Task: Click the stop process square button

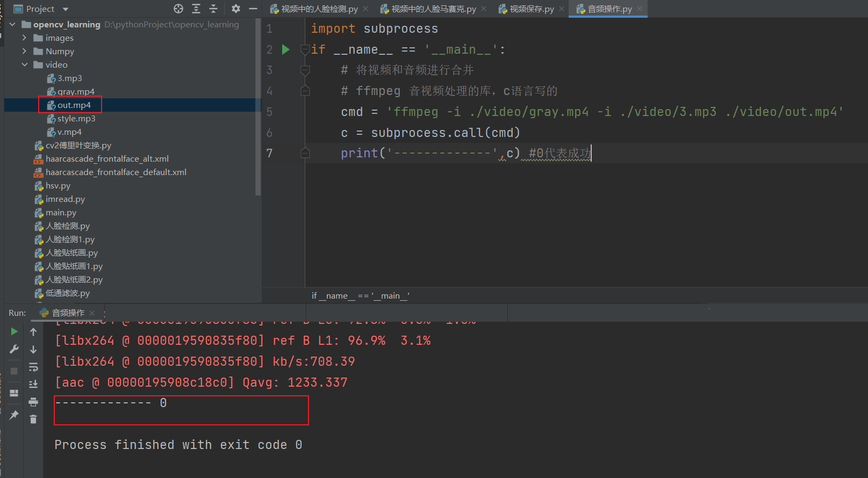Action: click(14, 371)
